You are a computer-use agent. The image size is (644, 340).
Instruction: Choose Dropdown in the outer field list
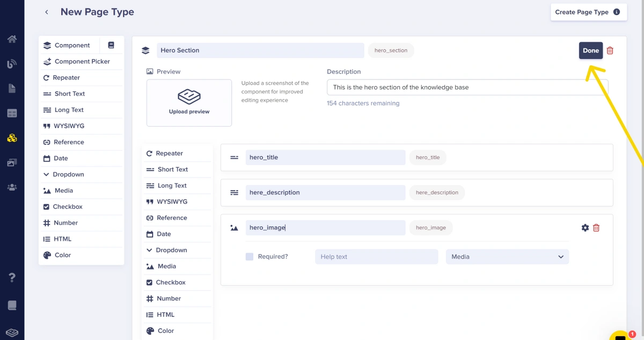[68, 175]
